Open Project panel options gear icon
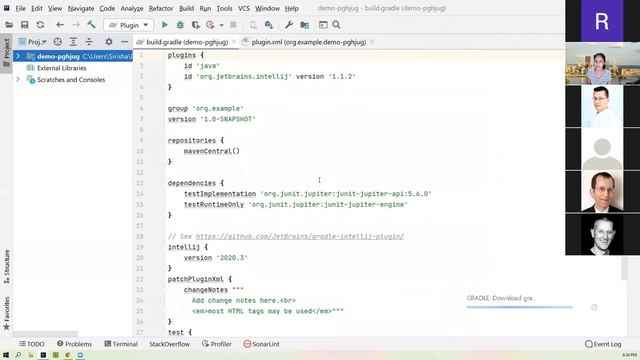This screenshot has width=640, height=360. (109, 42)
